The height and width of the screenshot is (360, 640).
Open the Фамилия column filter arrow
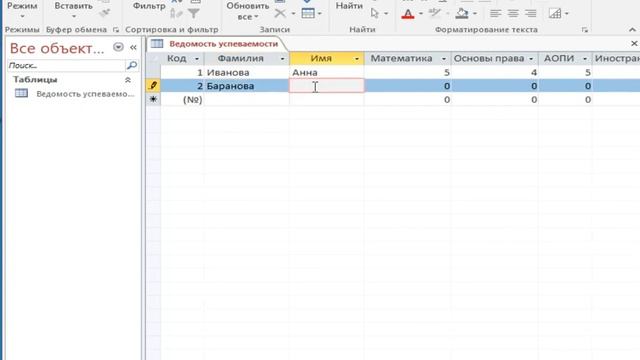[x=282, y=59]
